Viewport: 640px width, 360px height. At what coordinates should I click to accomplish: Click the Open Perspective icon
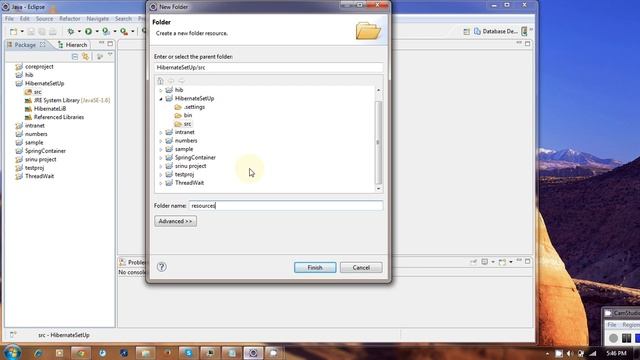pyautogui.click(x=466, y=31)
